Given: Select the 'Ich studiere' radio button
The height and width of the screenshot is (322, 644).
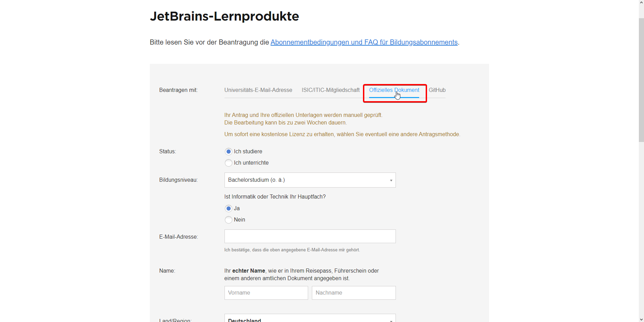Looking at the screenshot, I should pyautogui.click(x=229, y=152).
